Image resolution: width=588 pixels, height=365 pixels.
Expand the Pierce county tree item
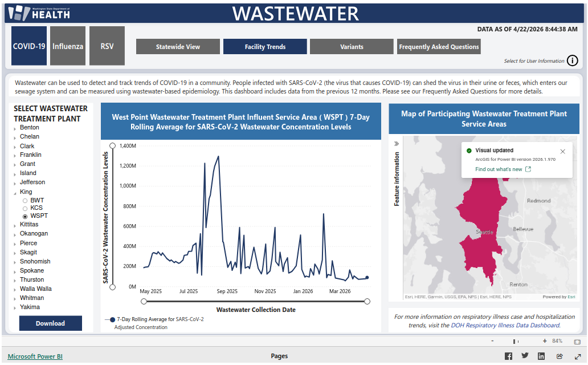pos(15,244)
